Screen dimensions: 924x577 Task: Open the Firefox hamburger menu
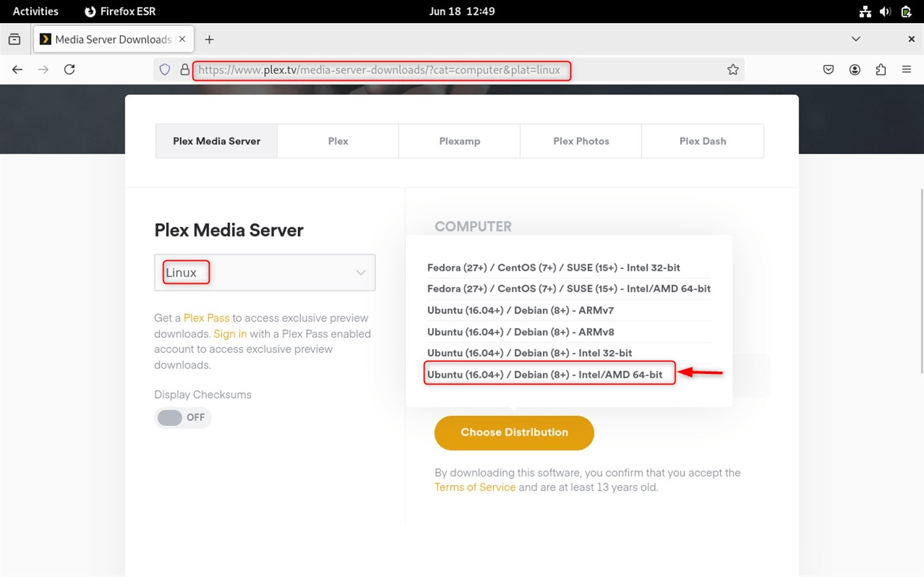[907, 70]
